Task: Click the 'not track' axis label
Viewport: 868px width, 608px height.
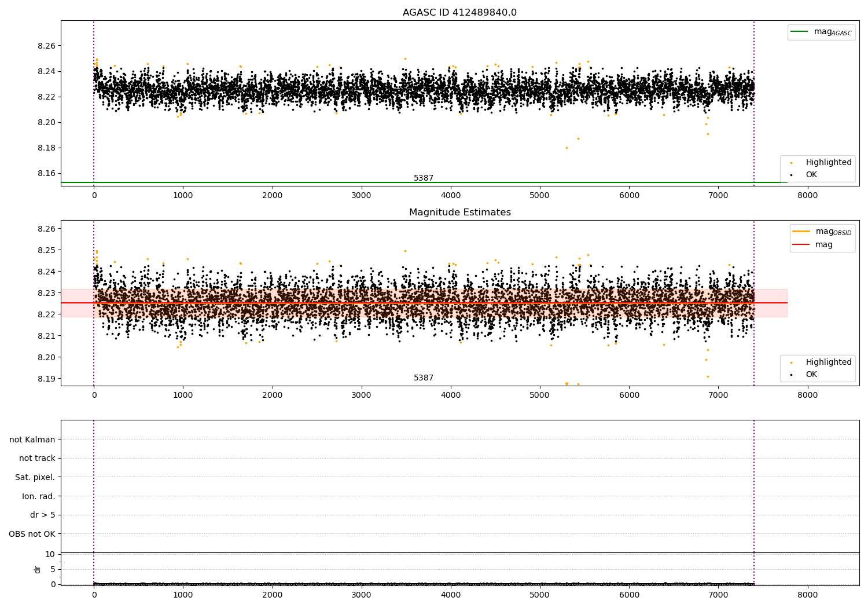Action: (37, 458)
